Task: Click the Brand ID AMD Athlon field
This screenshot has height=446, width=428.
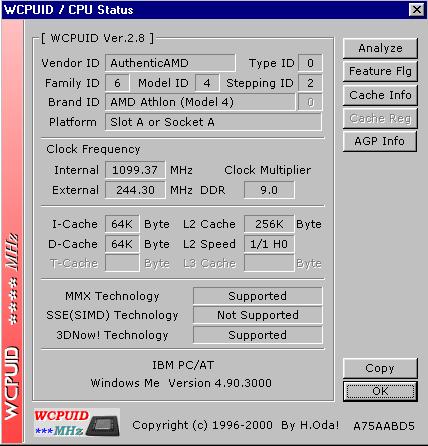Action: [200, 102]
